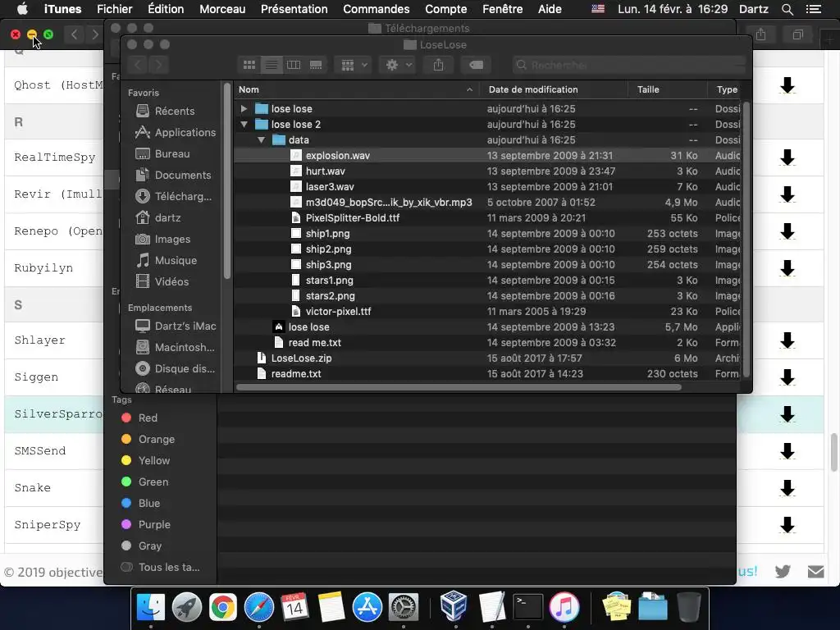840x630 pixels.
Task: Select the 'lose lose' application icon
Action: tap(279, 326)
